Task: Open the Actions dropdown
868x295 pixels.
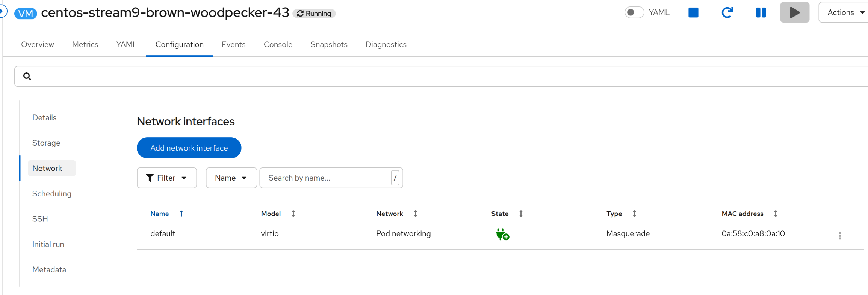Action: 845,12
